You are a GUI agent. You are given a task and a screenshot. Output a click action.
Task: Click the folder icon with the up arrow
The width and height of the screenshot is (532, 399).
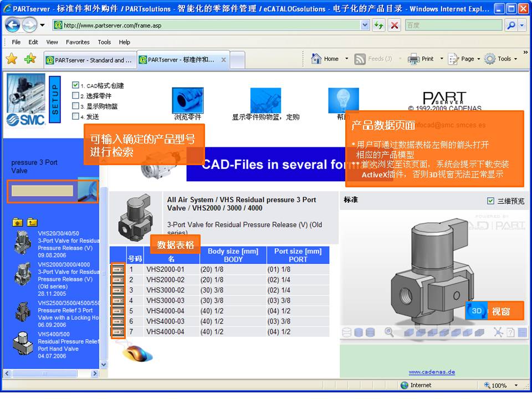tap(17, 222)
